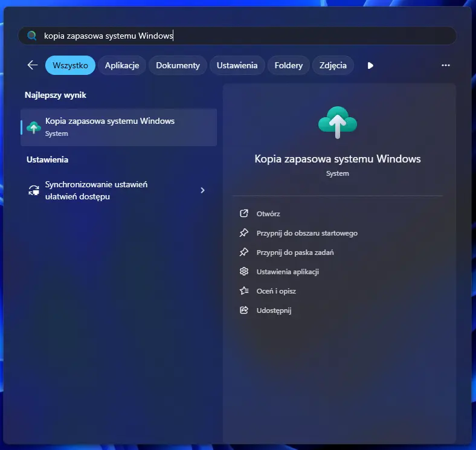This screenshot has height=450, width=476.
Task: Open Kopia zapasowa systemu Windows best result
Action: (118, 127)
